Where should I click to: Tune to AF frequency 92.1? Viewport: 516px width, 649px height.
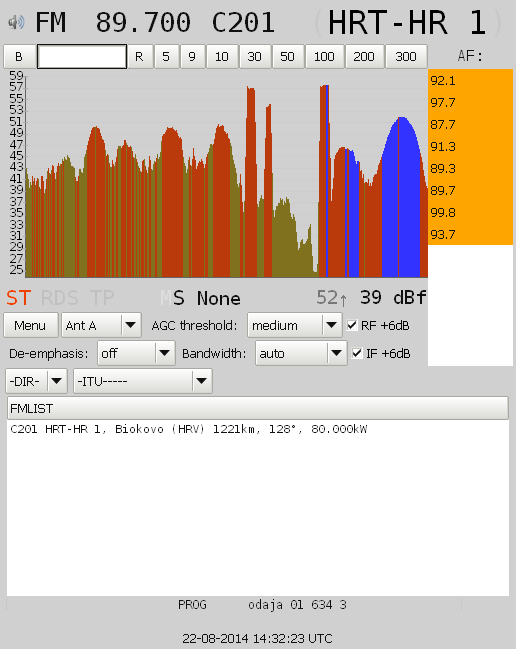pos(470,81)
